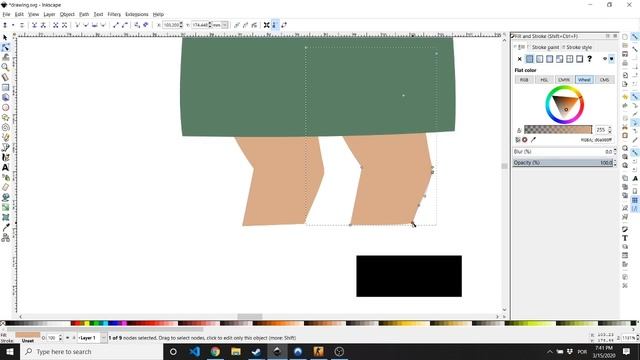640x360 pixels.
Task: Click the Windows Start button
Action: click(x=9, y=351)
